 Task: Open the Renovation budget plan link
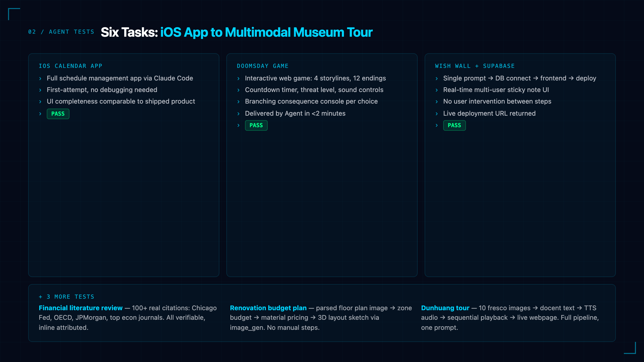pyautogui.click(x=268, y=308)
